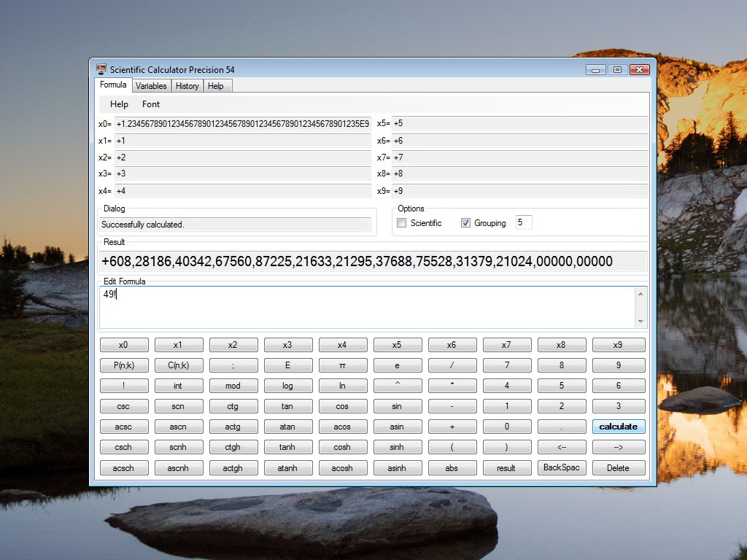Click the x0 variable value field
The image size is (747, 560).
(x=242, y=124)
